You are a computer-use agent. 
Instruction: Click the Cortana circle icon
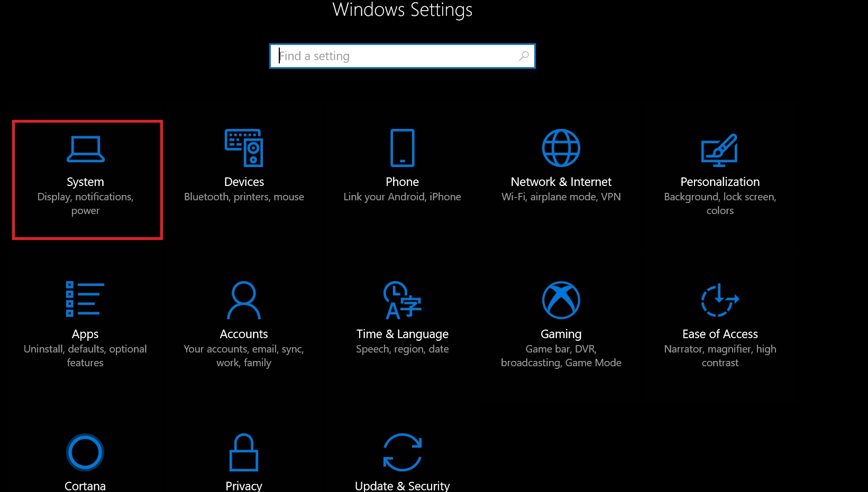[85, 452]
